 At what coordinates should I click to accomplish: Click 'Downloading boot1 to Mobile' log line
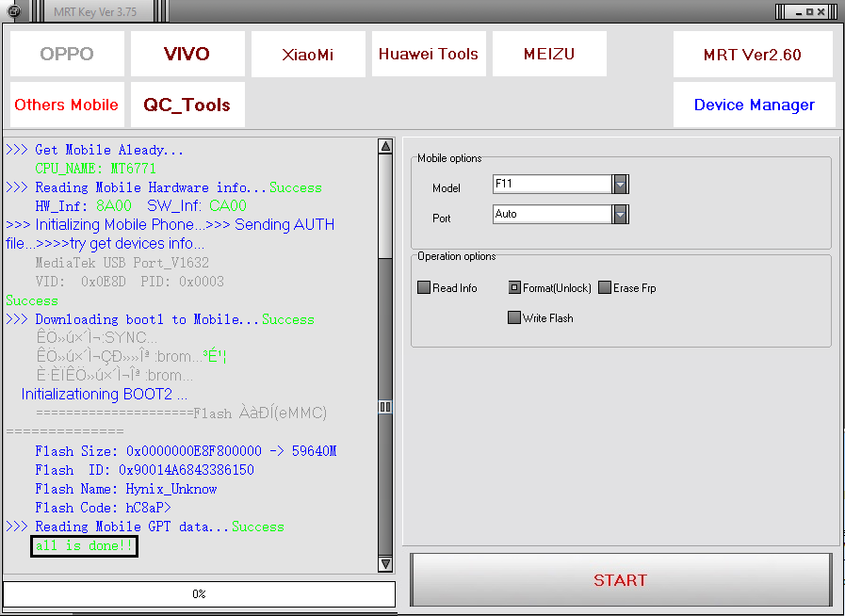point(160,319)
